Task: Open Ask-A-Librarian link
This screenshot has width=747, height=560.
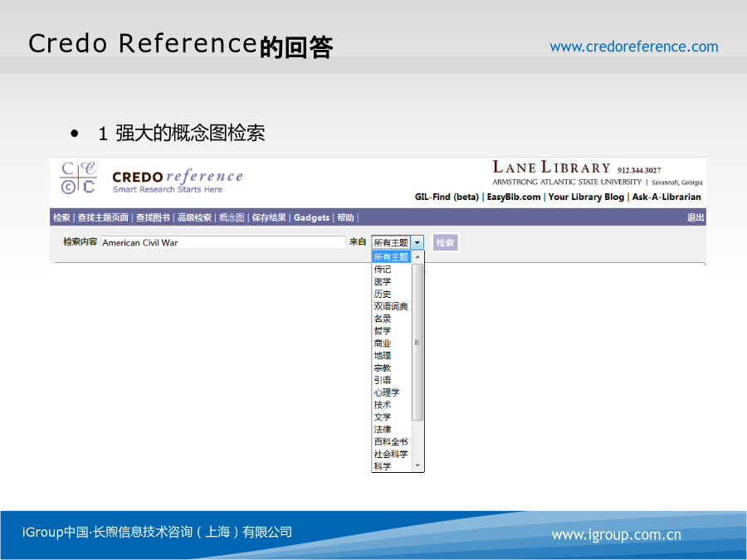Action: coord(666,197)
